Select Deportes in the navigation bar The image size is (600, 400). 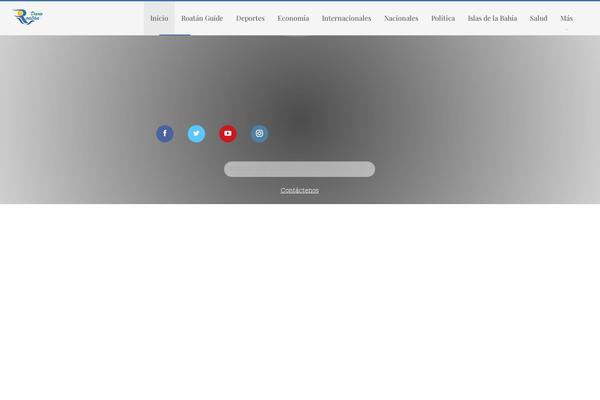(x=250, y=18)
